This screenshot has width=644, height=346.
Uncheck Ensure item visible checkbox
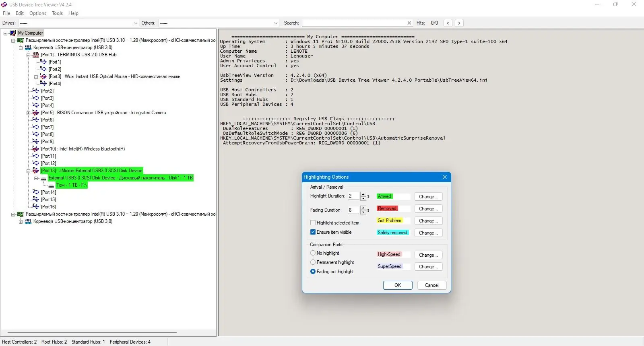tap(313, 232)
